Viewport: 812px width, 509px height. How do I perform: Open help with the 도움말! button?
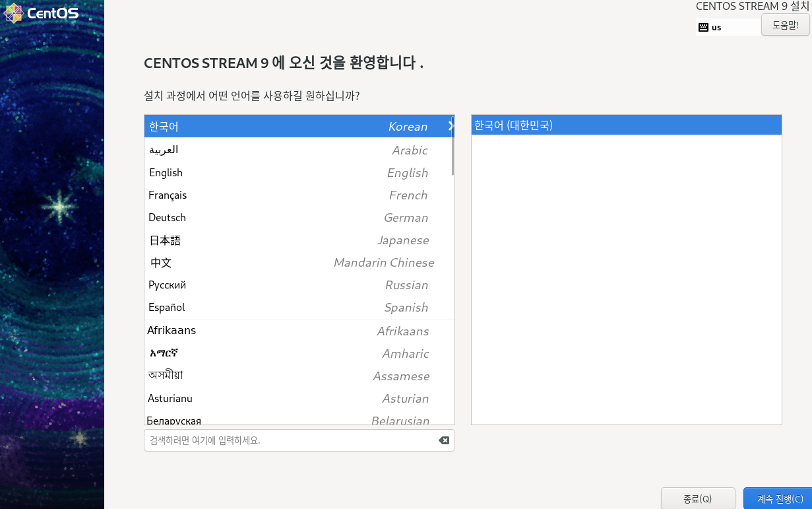pyautogui.click(x=785, y=25)
